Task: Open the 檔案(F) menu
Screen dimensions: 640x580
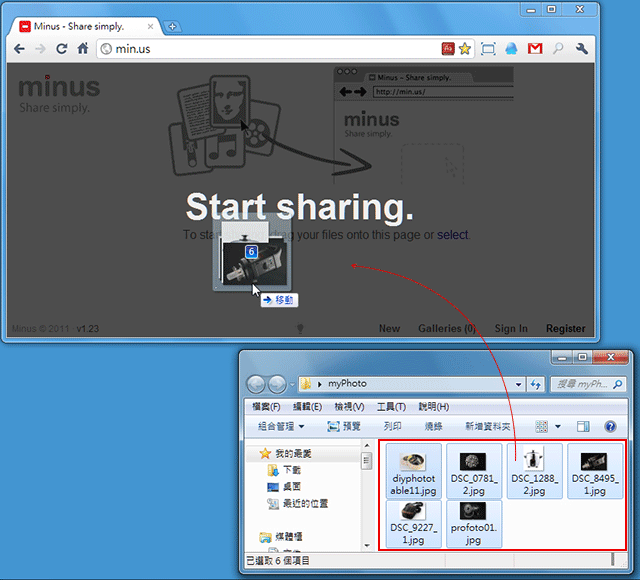Action: click(x=266, y=407)
